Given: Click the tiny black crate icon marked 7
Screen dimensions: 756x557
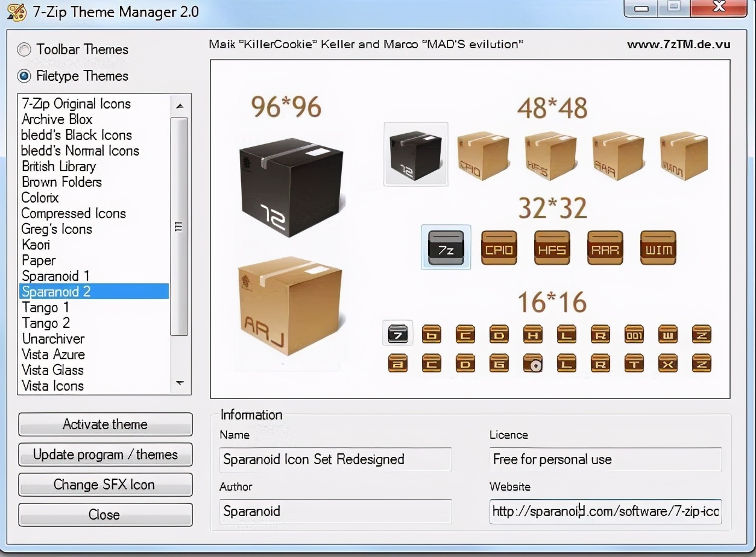Looking at the screenshot, I should coord(398,333).
